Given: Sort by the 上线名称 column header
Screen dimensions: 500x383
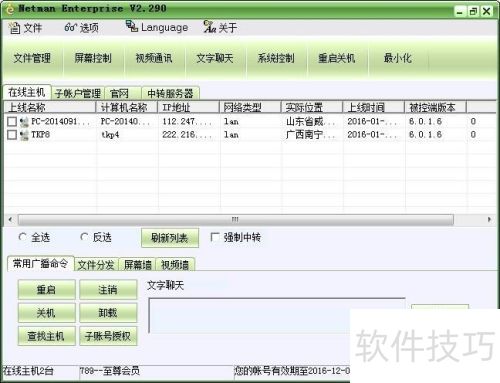Looking at the screenshot, I should [50, 107].
